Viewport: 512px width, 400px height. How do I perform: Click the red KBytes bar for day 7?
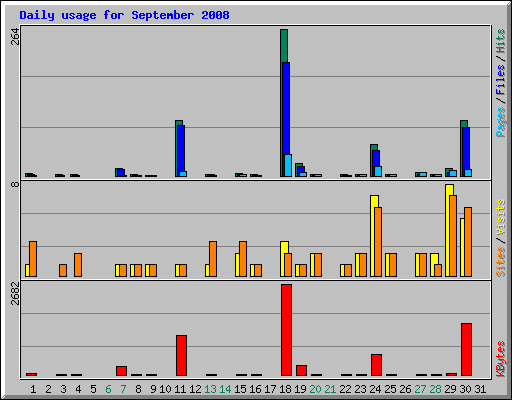point(121,371)
